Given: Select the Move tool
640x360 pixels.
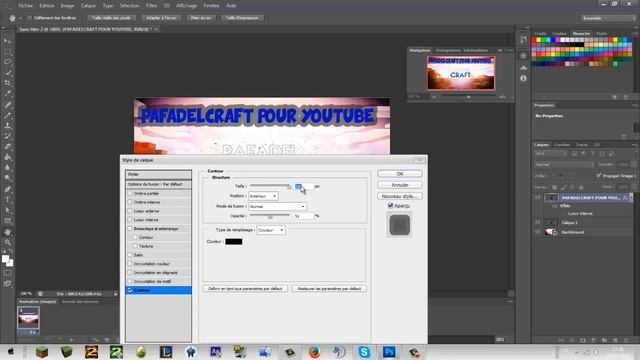Looking at the screenshot, I should pyautogui.click(x=7, y=41).
